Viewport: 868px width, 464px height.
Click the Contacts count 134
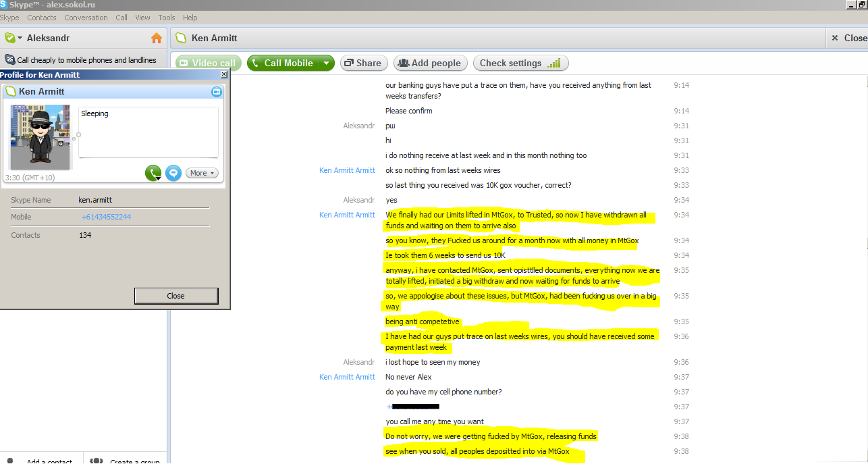85,235
